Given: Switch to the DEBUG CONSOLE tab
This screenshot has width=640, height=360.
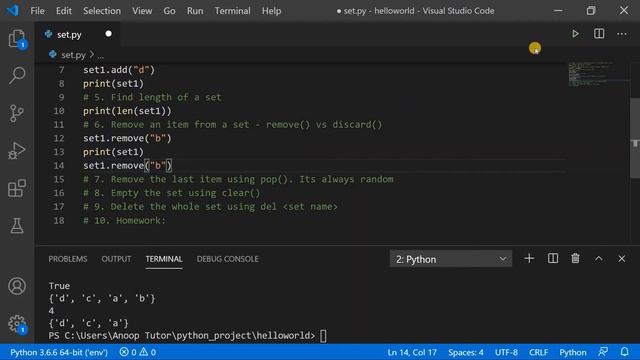Looking at the screenshot, I should (x=227, y=259).
